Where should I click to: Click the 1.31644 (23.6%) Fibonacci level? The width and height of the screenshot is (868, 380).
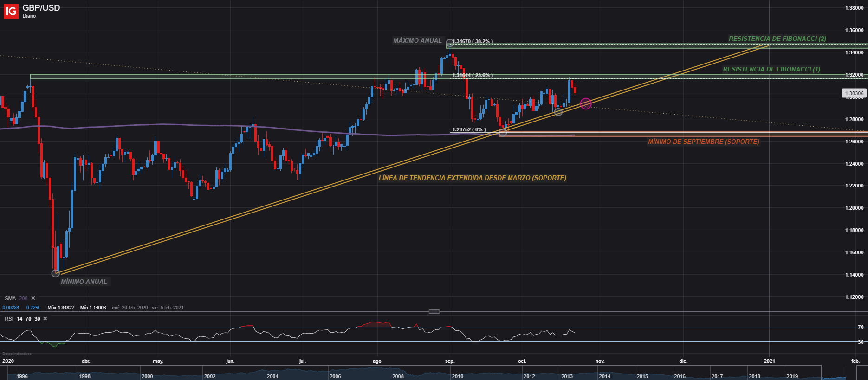click(x=473, y=75)
